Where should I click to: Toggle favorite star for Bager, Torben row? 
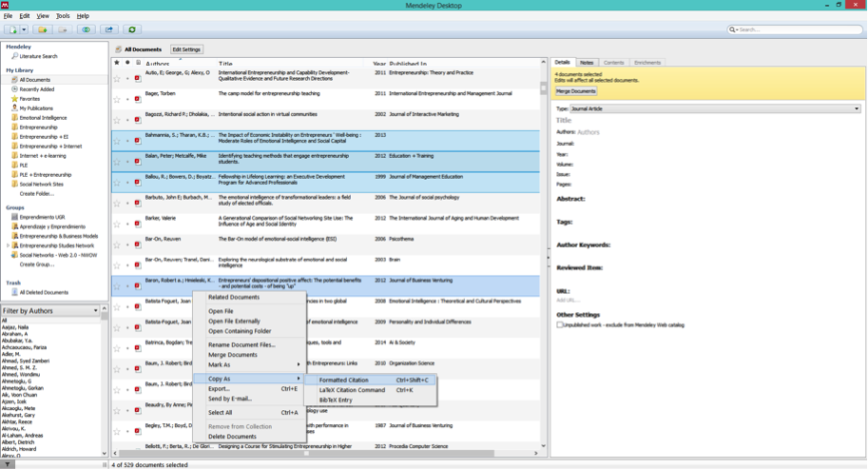[117, 100]
